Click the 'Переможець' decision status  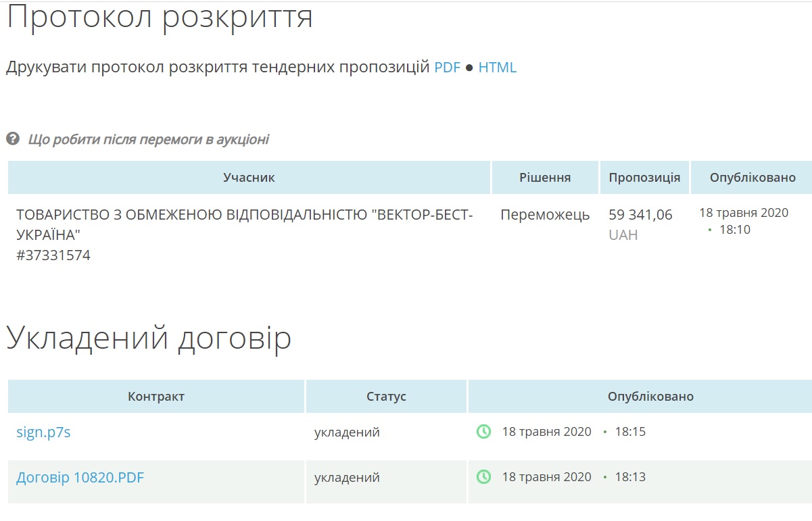545,215
